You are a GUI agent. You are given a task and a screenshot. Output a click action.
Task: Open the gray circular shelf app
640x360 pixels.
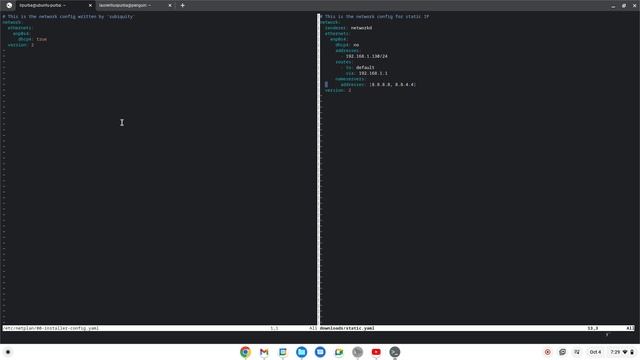(358, 352)
